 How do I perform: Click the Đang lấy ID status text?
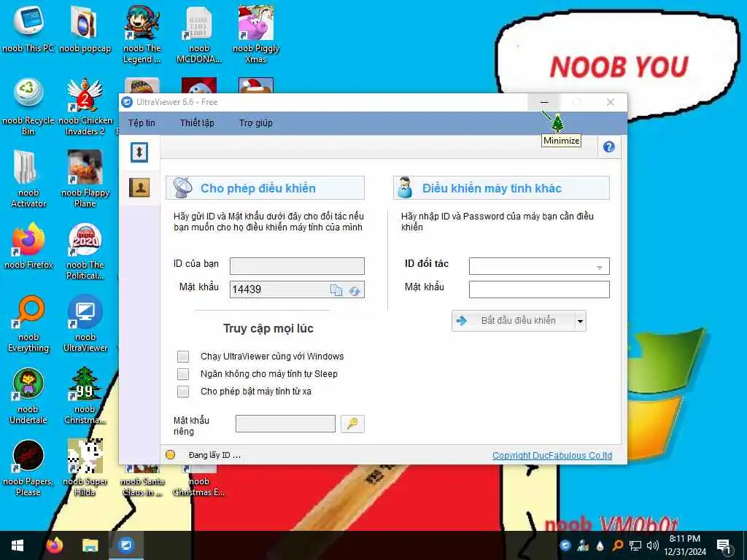pos(214,455)
